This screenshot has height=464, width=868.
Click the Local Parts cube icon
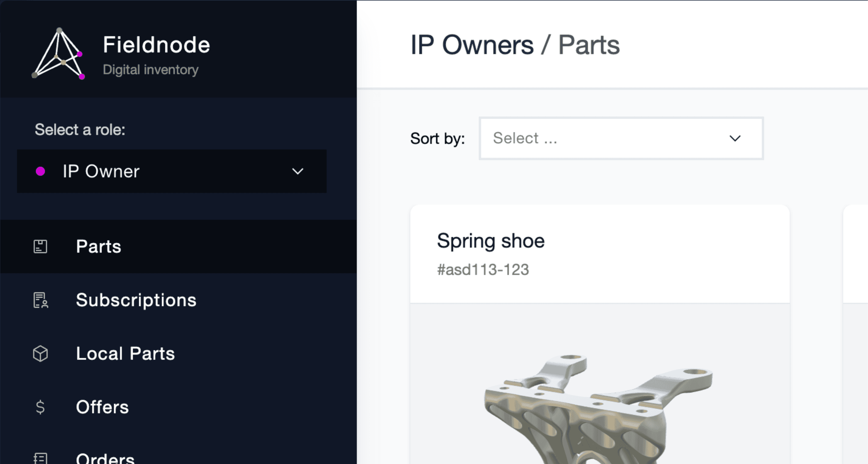pyautogui.click(x=40, y=354)
